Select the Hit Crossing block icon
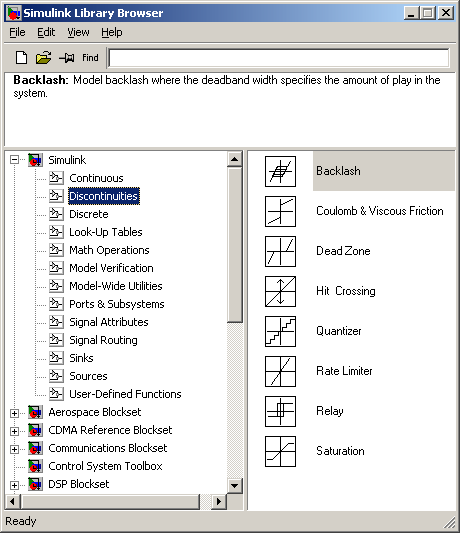 point(280,291)
